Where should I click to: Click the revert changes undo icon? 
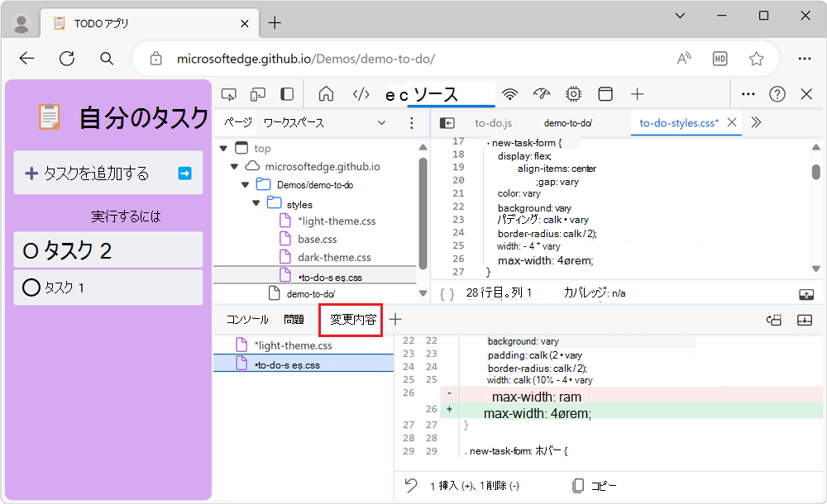(x=409, y=486)
